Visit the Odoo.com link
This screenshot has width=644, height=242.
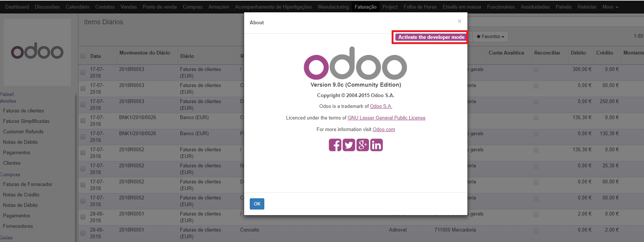click(384, 130)
